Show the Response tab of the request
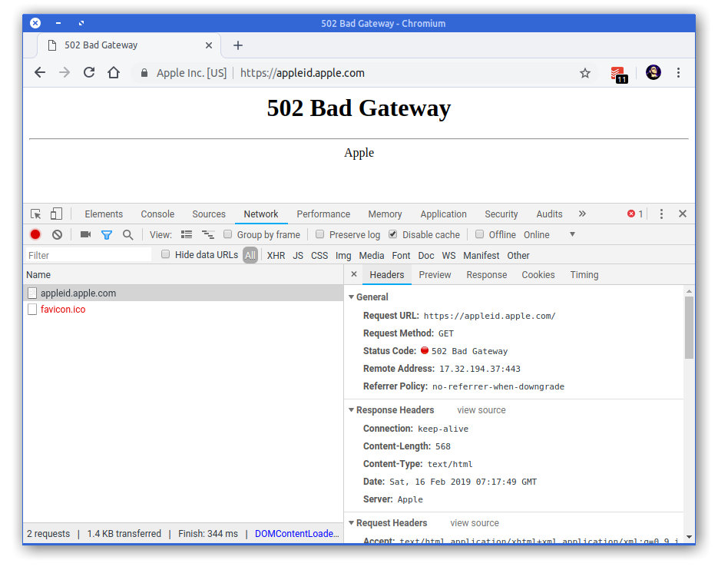Image resolution: width=728 pixels, height=580 pixels. click(487, 275)
